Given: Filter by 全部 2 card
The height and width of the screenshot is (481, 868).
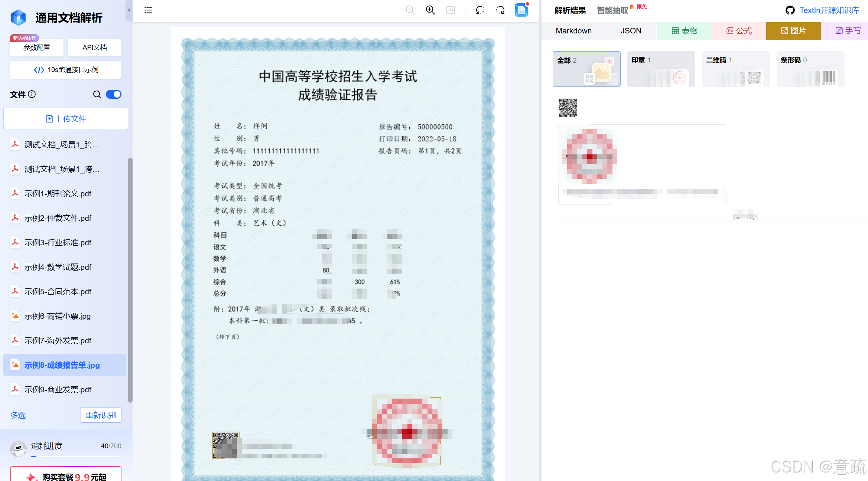Looking at the screenshot, I should 586,69.
